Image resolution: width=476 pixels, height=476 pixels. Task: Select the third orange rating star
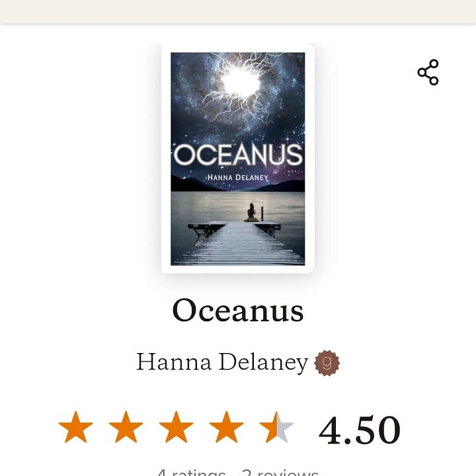tap(176, 427)
